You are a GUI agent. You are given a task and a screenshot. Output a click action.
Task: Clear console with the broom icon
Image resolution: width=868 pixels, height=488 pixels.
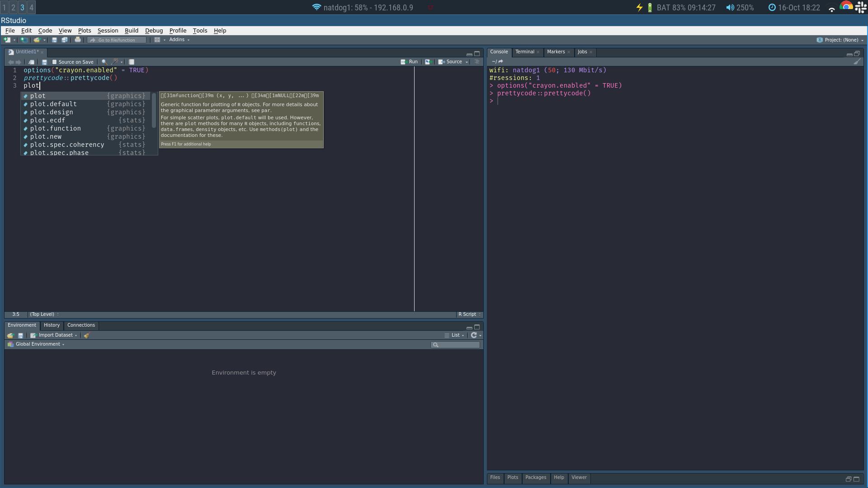[x=857, y=61]
